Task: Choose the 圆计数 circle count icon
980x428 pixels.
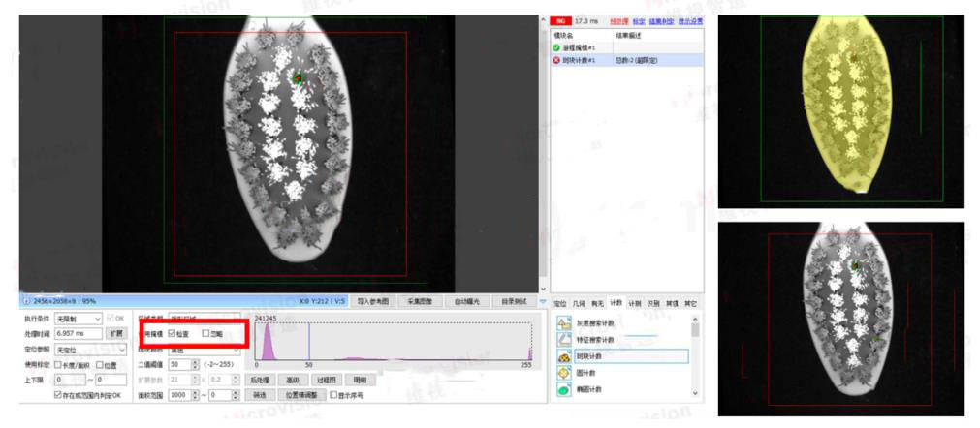Action: point(563,373)
